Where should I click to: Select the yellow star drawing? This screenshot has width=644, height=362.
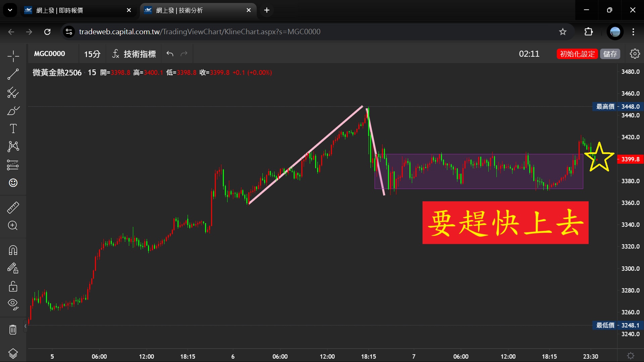[x=599, y=157]
